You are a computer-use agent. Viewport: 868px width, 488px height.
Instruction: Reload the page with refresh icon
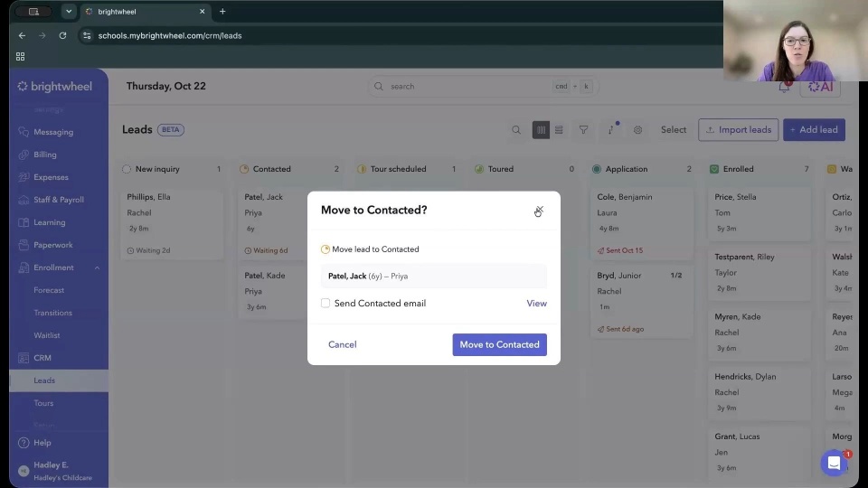point(62,35)
